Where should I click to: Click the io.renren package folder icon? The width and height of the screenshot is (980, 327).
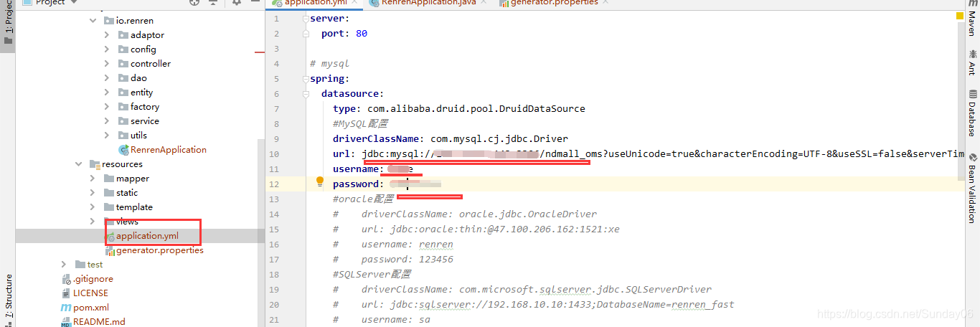click(109, 21)
